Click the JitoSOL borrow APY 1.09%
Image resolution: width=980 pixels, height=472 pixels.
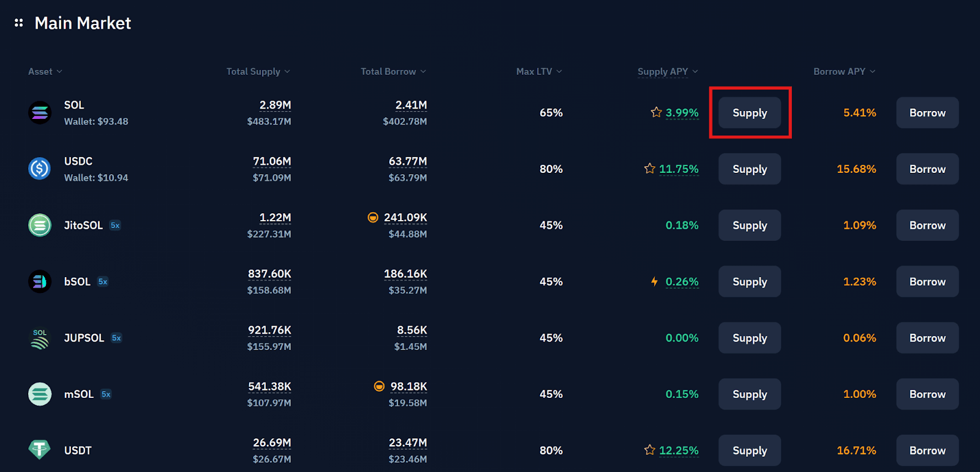coord(859,225)
